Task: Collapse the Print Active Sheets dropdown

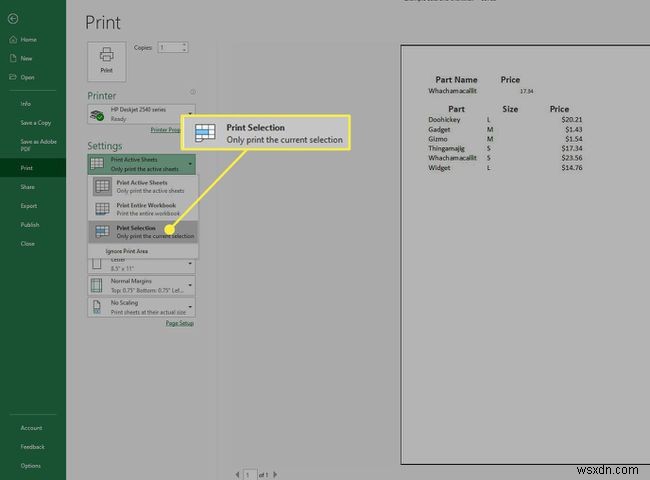Action: [x=141, y=164]
